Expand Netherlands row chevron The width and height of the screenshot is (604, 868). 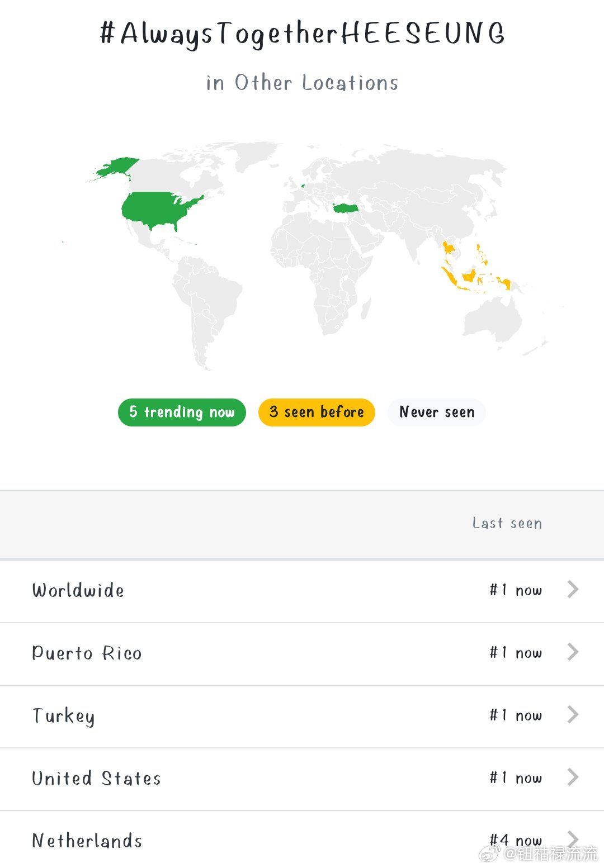573,838
